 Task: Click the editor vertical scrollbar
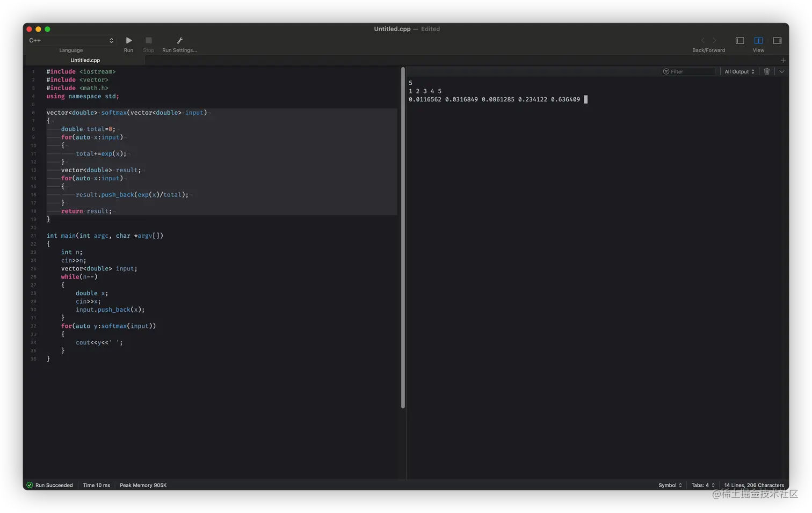pyautogui.click(x=403, y=237)
